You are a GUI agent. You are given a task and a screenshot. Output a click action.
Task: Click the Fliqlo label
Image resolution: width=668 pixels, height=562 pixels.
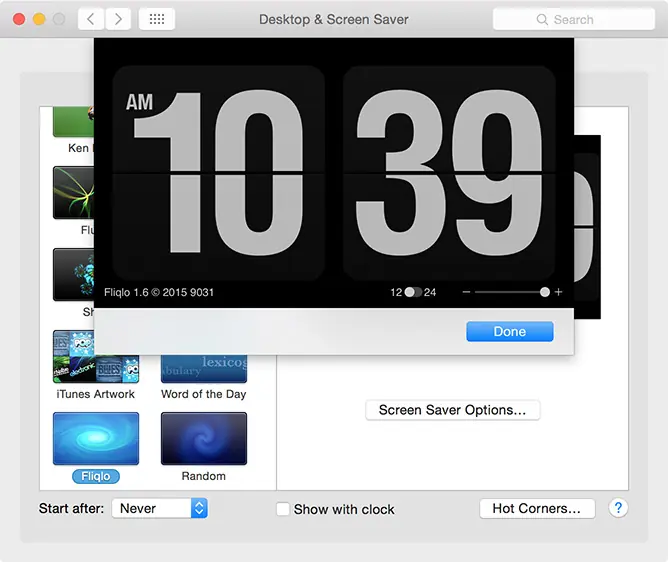click(96, 476)
